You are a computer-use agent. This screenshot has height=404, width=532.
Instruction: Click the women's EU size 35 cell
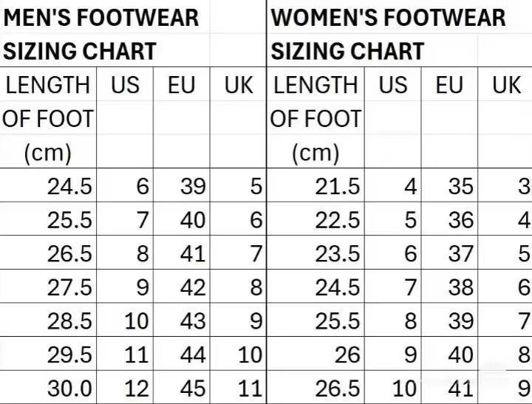click(460, 186)
